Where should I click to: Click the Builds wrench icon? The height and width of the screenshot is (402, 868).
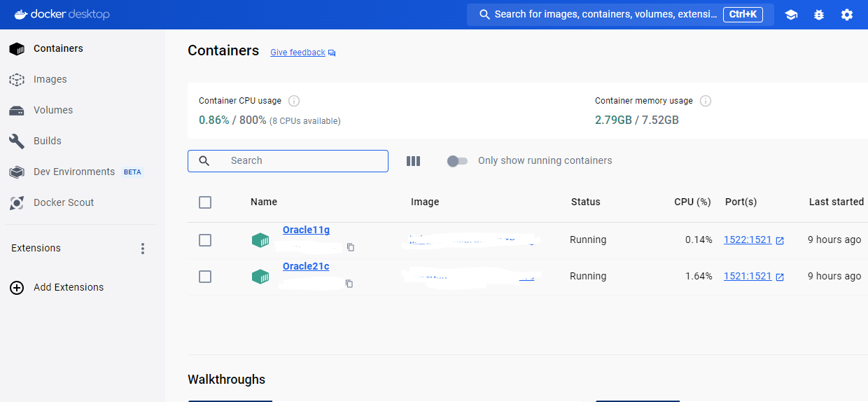(17, 141)
